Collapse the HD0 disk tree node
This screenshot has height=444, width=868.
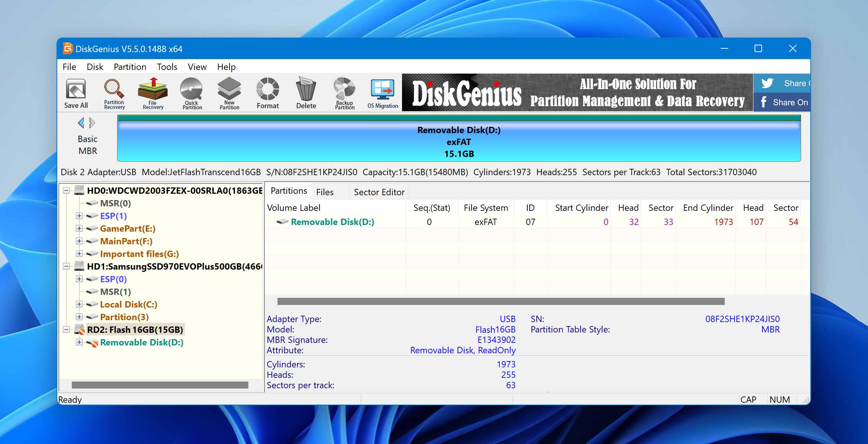66,190
